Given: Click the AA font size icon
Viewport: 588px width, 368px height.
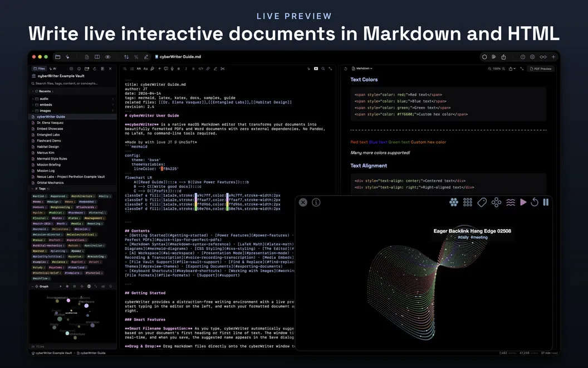Looking at the screenshot, I should coord(139,69).
